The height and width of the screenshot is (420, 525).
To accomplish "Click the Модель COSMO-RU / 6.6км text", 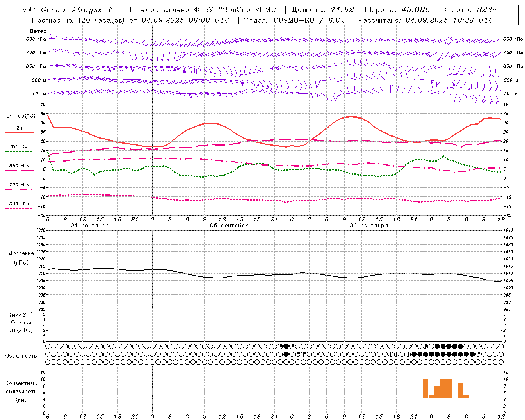I will pyautogui.click(x=295, y=20).
